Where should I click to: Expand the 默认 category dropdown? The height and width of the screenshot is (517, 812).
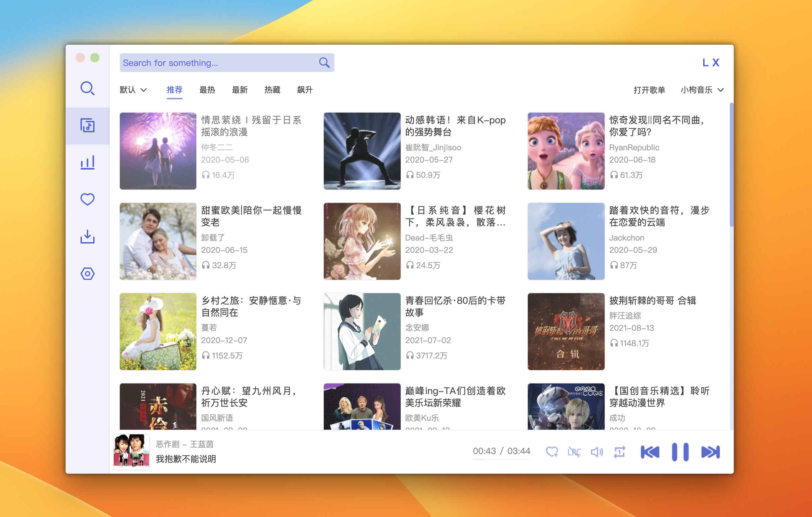click(133, 90)
